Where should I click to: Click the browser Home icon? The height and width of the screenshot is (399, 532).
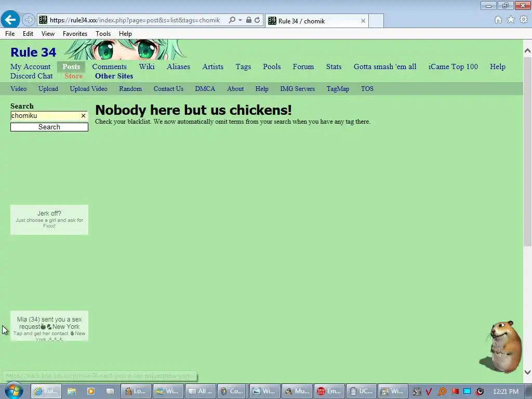(498, 20)
